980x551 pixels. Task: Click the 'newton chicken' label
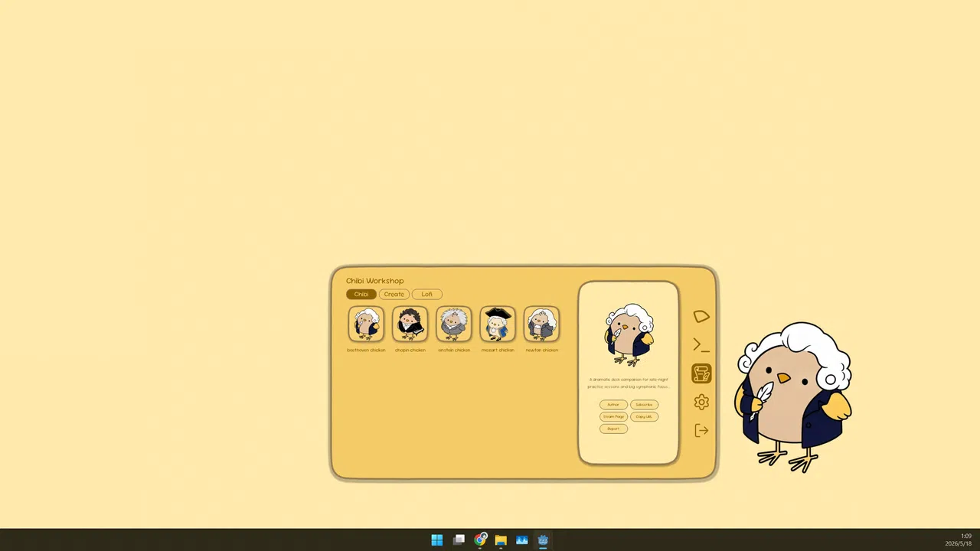pos(541,350)
